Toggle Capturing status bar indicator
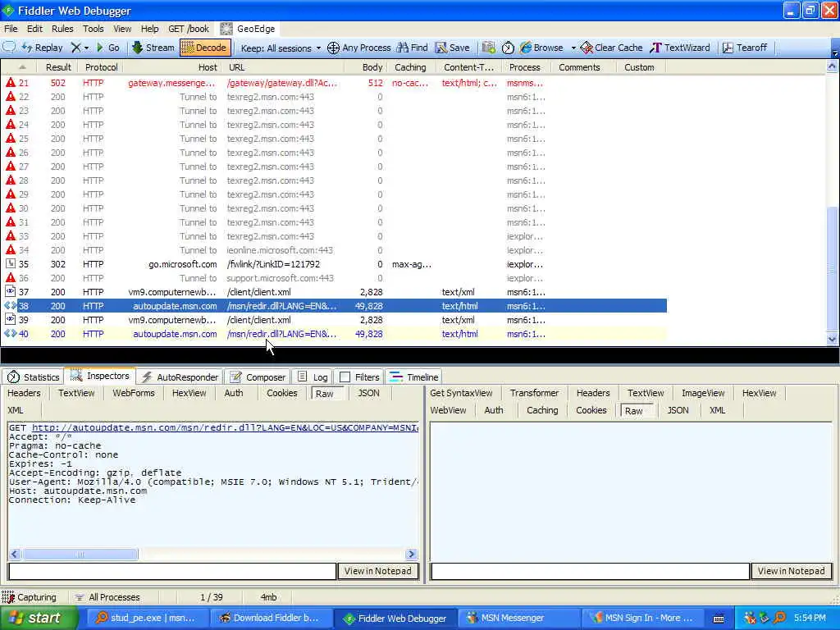The height and width of the screenshot is (630, 840). [x=30, y=597]
